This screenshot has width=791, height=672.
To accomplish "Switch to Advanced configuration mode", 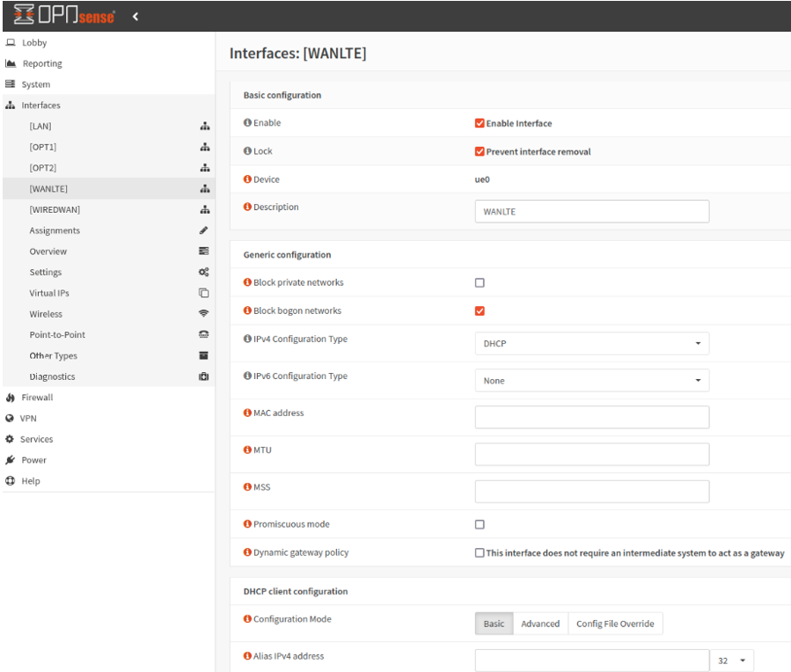I will 540,624.
